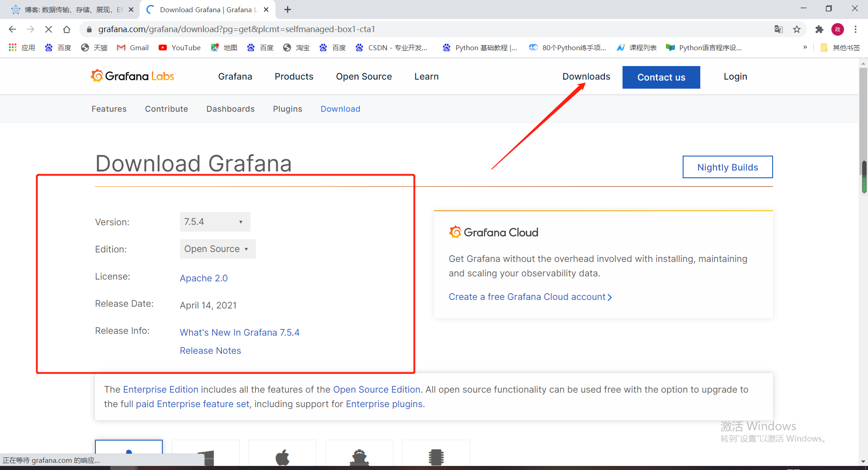Viewport: 868px width, 470px height.
Task: Select the Windows platform tab
Action: click(206, 453)
